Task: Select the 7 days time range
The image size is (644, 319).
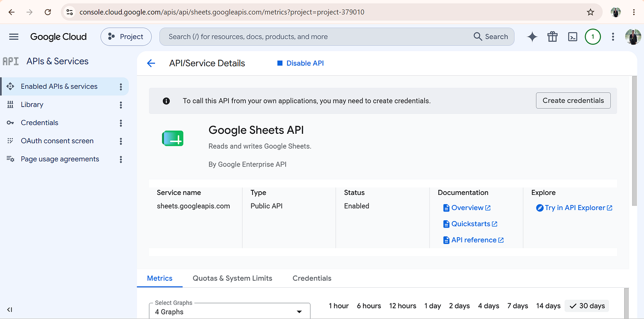Action: pyautogui.click(x=517, y=306)
